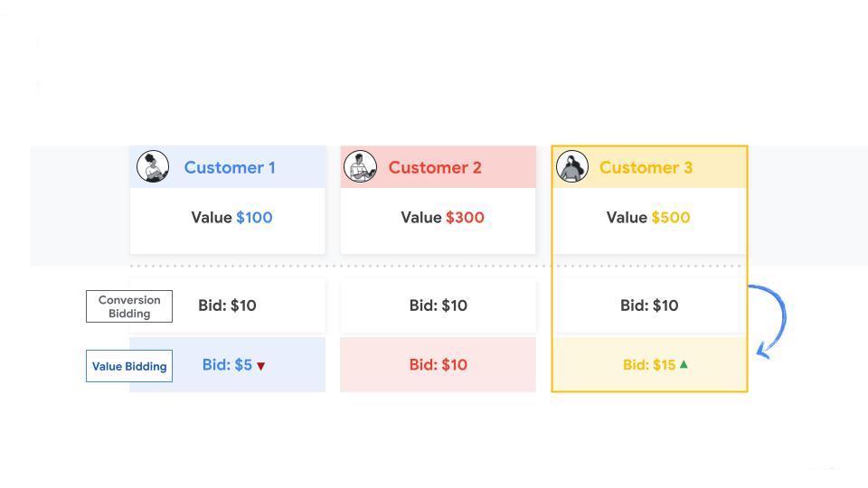Select the Value Bidding label box

pyautogui.click(x=129, y=366)
